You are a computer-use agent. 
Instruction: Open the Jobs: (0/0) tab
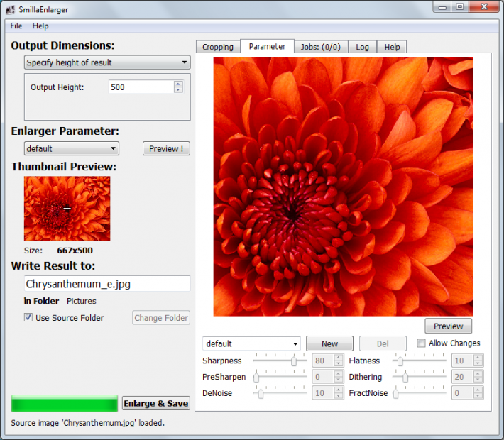click(320, 47)
